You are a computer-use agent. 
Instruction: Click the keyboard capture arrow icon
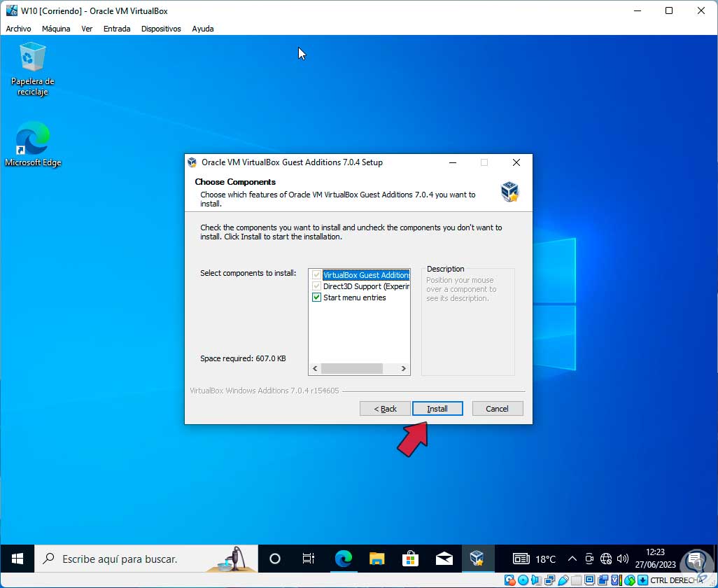pyautogui.click(x=642, y=581)
